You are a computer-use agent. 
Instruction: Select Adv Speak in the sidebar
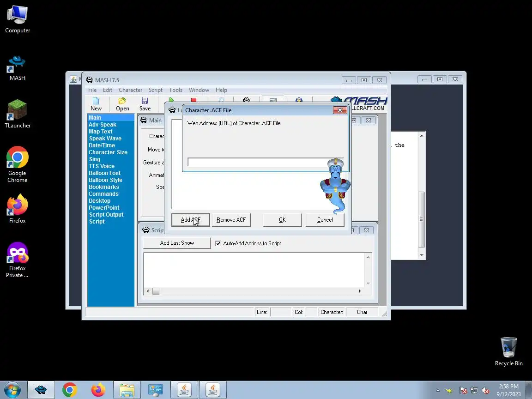103,125
